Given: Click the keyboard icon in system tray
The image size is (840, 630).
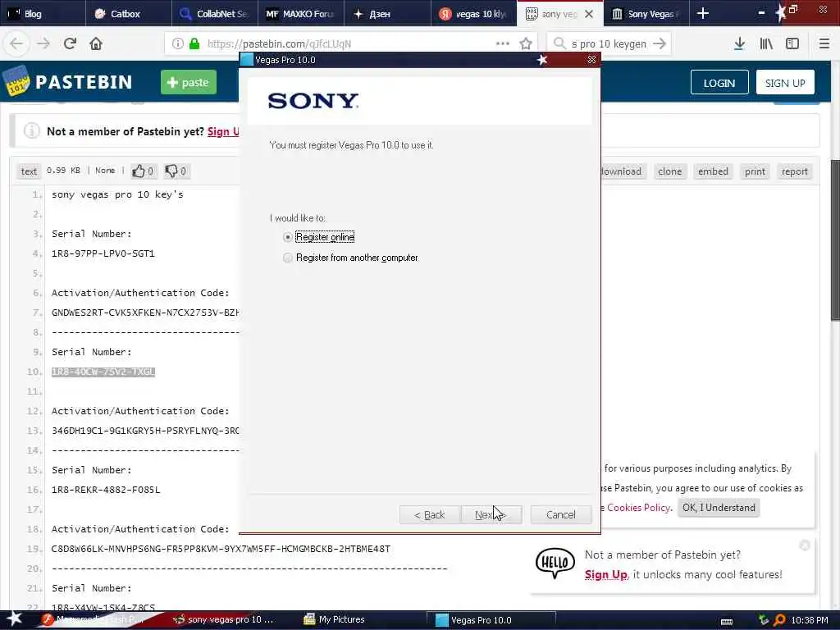Looking at the screenshot, I should (727, 622).
